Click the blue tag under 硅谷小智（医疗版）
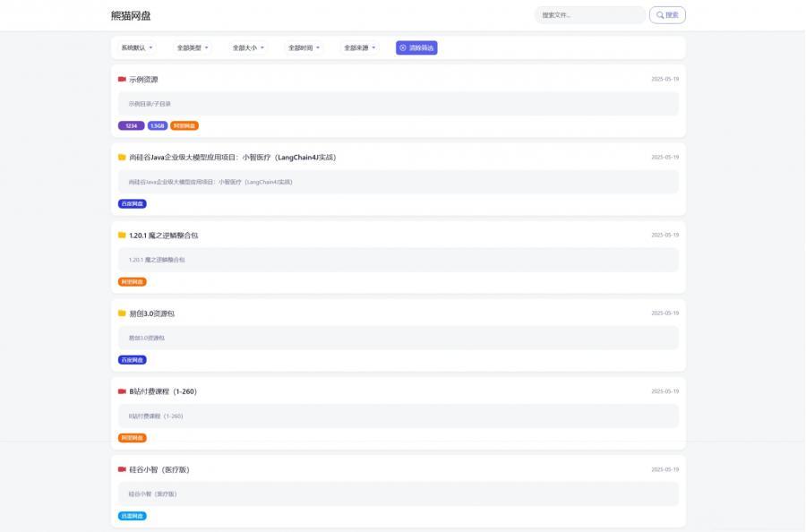 point(133,516)
